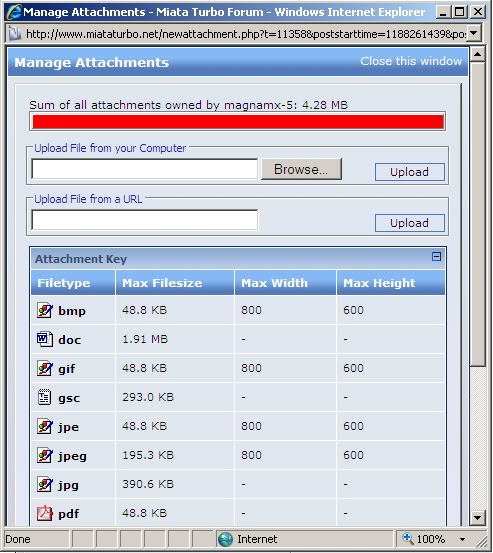Viewport: 493px width, 553px height.
Task: Click the Max Height column header
Action: 391,283
